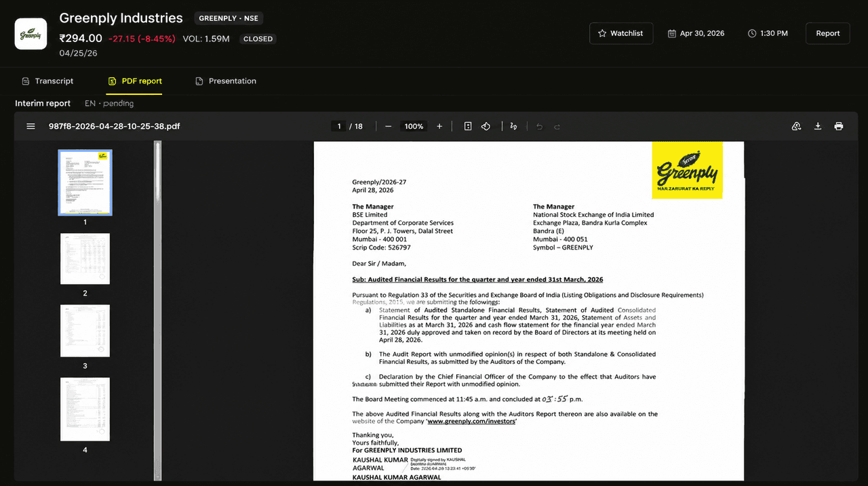
Task: Click the CLOSED market status badge
Action: (258, 39)
